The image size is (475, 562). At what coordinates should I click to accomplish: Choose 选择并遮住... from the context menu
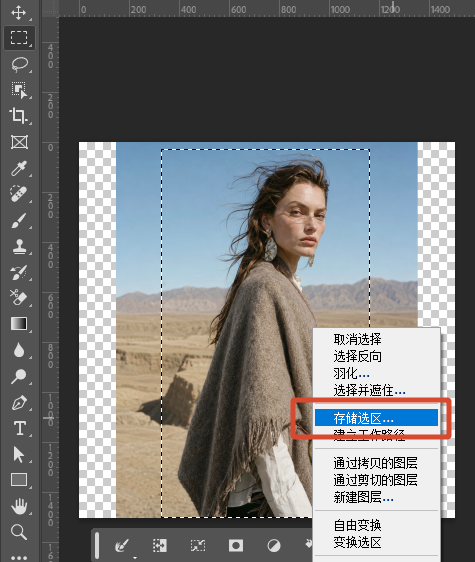tap(376, 391)
